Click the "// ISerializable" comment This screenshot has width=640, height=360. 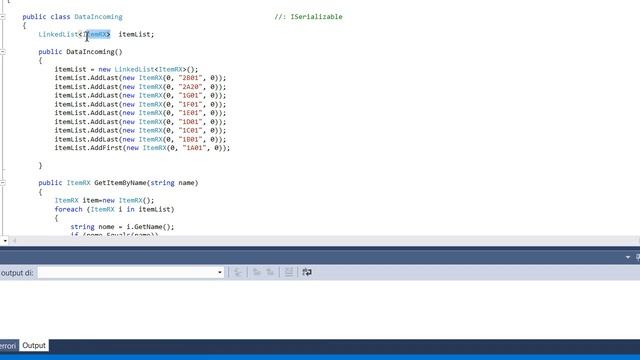point(308,17)
